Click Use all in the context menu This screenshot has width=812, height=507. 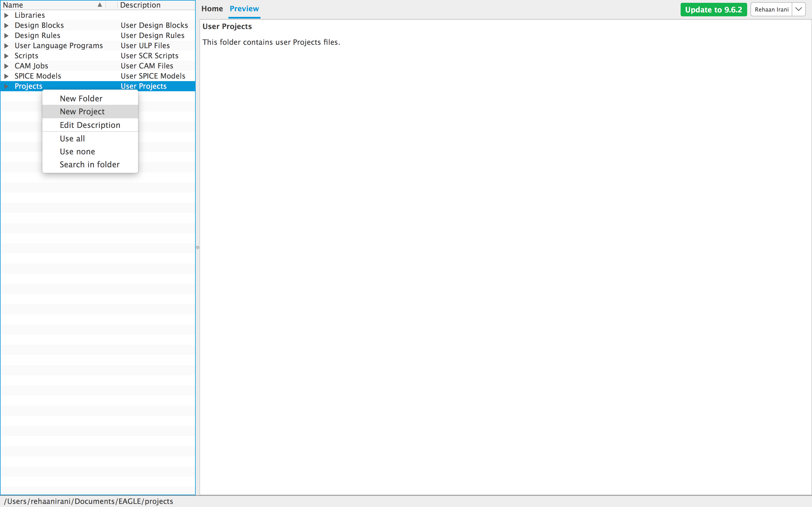(72, 138)
